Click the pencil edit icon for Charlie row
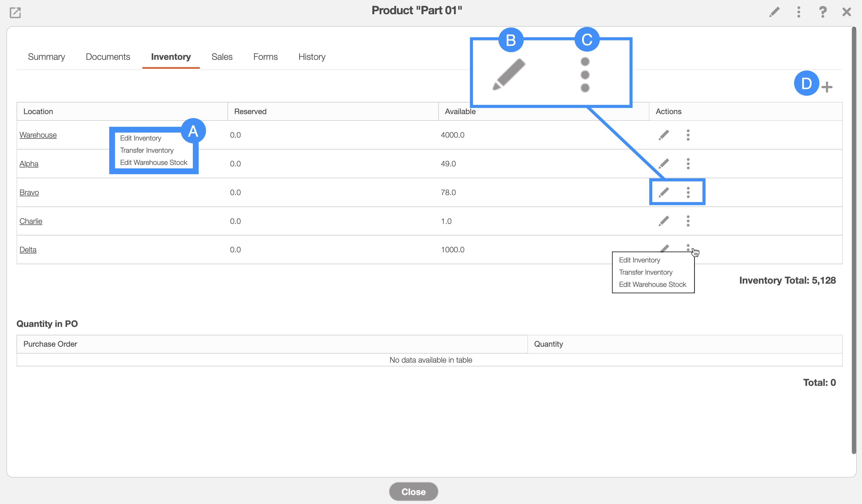Image resolution: width=862 pixels, height=504 pixels. (664, 221)
